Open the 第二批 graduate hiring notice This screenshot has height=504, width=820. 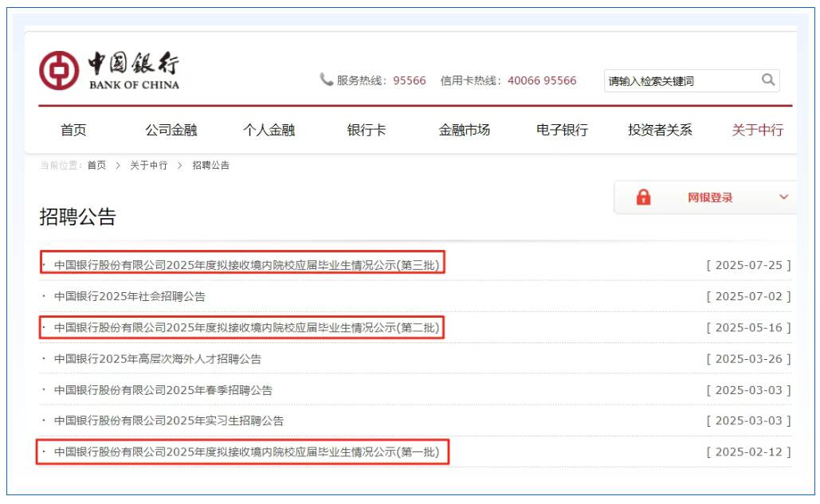tap(247, 328)
